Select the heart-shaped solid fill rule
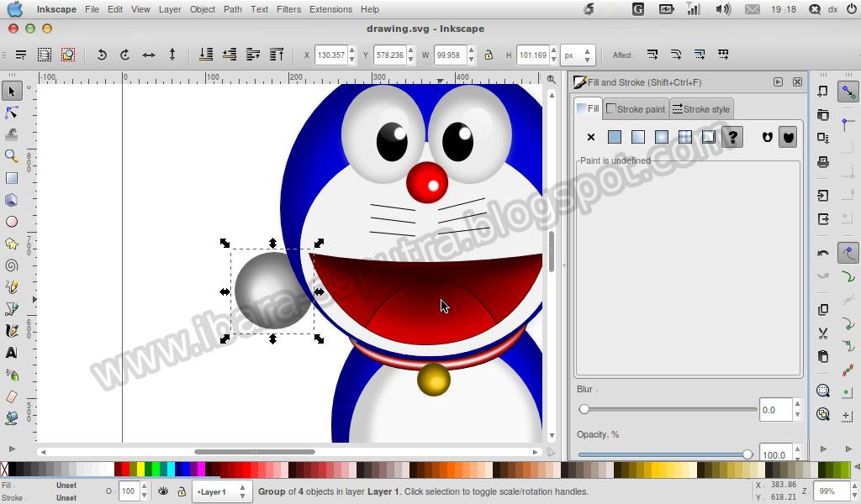Viewport: 861px width, 504px height. pyautogui.click(x=788, y=137)
